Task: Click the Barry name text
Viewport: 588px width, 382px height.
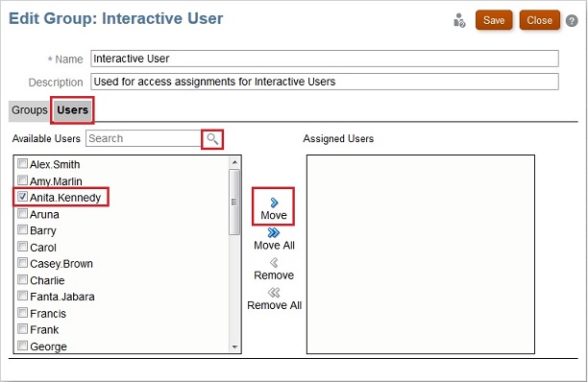Action: pos(42,230)
